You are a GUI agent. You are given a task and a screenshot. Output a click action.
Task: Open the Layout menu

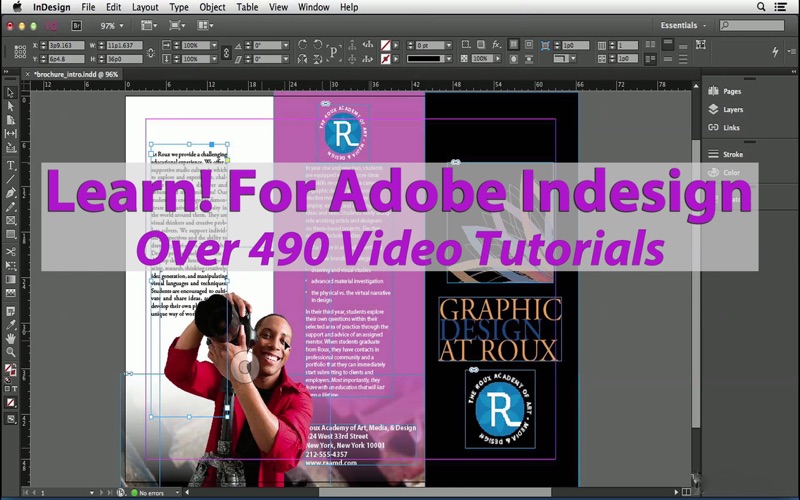145,7
